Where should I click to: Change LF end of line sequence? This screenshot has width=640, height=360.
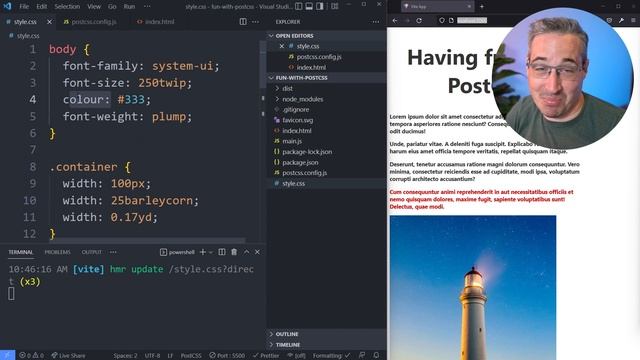pos(170,356)
